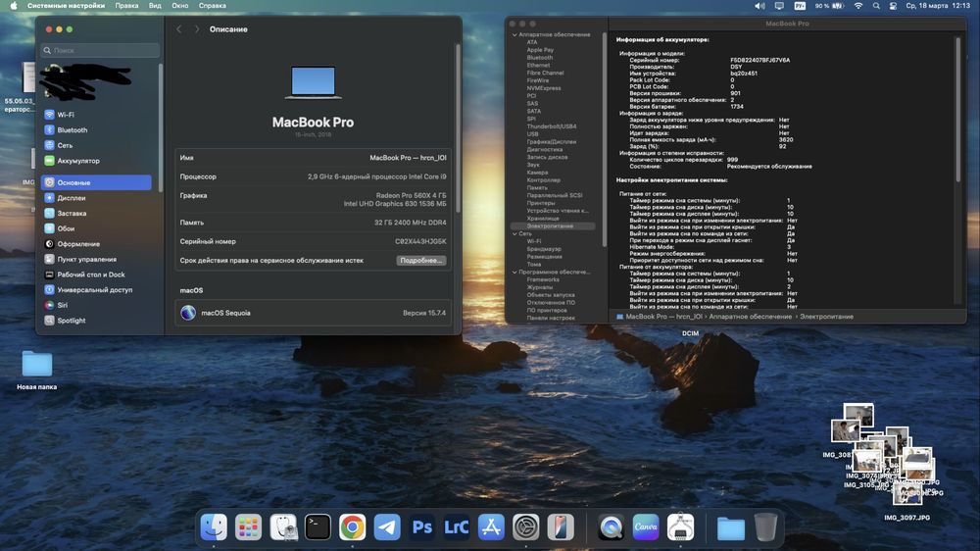
Task: Open the Downloads folder in Dock
Action: (x=731, y=528)
